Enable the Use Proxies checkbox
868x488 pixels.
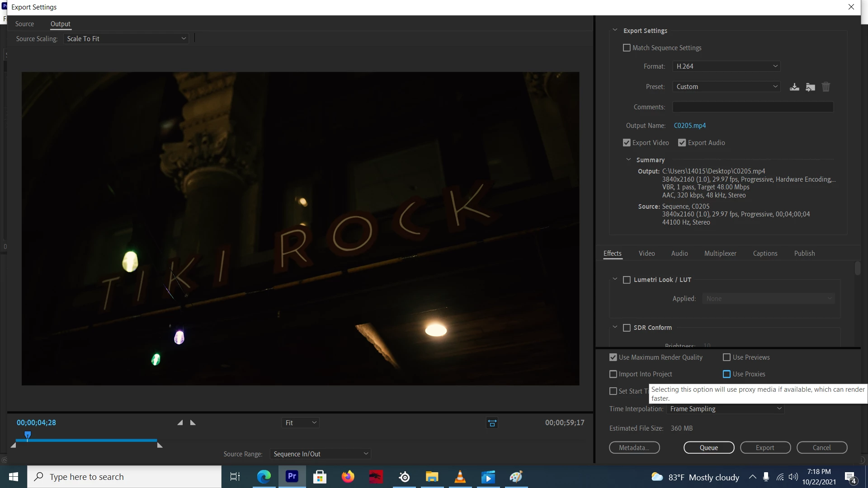coord(726,374)
